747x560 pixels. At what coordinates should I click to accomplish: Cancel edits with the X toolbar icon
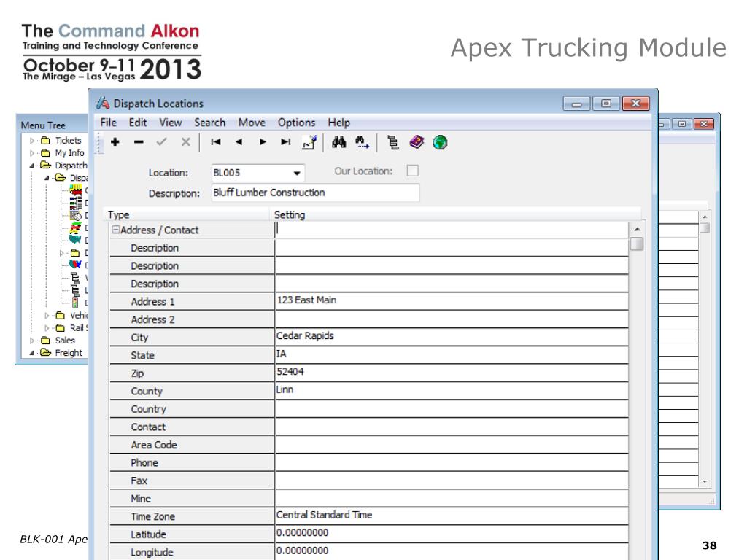[186, 142]
